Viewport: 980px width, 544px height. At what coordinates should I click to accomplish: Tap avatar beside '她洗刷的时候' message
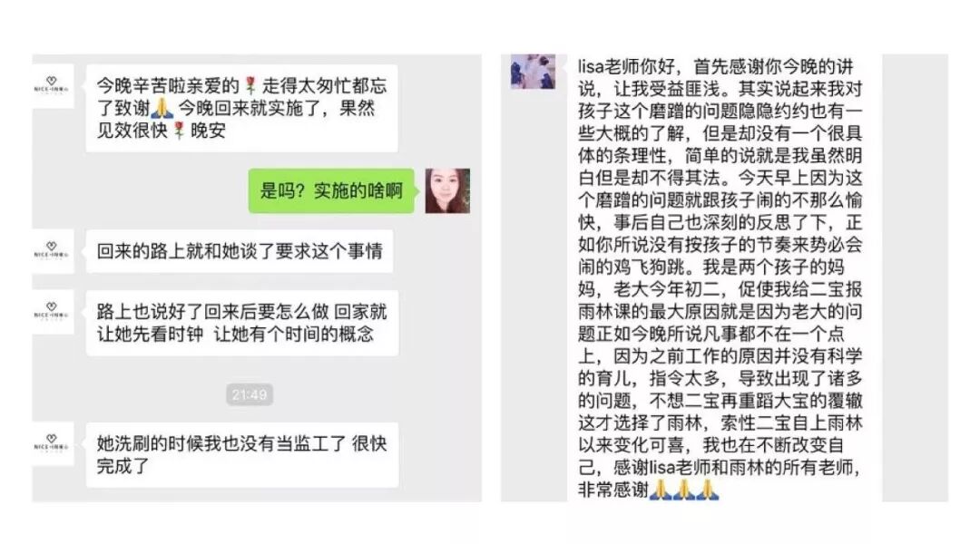[53, 443]
